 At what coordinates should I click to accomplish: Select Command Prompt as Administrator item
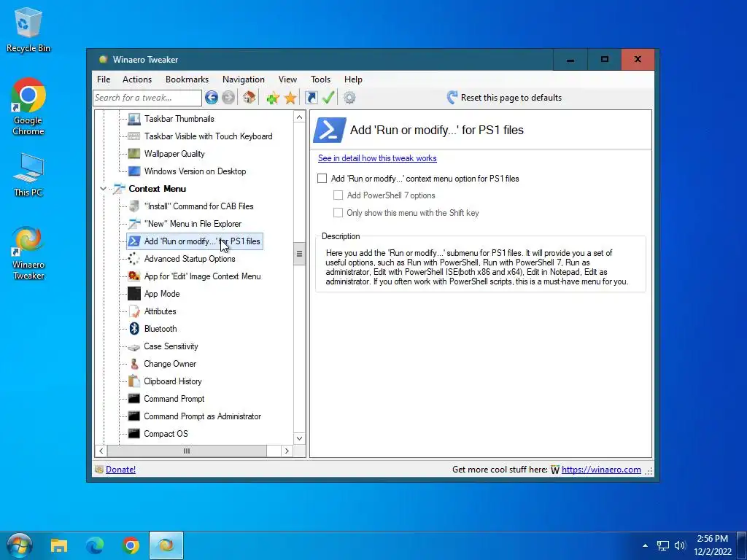click(x=203, y=416)
